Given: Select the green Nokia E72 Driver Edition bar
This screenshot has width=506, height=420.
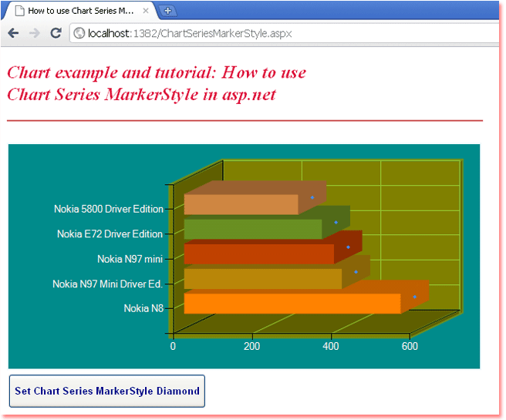Looking at the screenshot, I should (253, 229).
